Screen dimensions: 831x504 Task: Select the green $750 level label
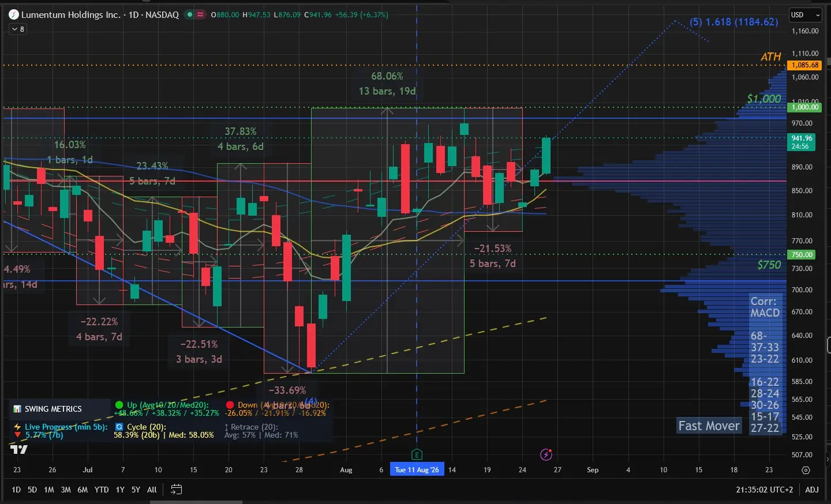tap(769, 265)
